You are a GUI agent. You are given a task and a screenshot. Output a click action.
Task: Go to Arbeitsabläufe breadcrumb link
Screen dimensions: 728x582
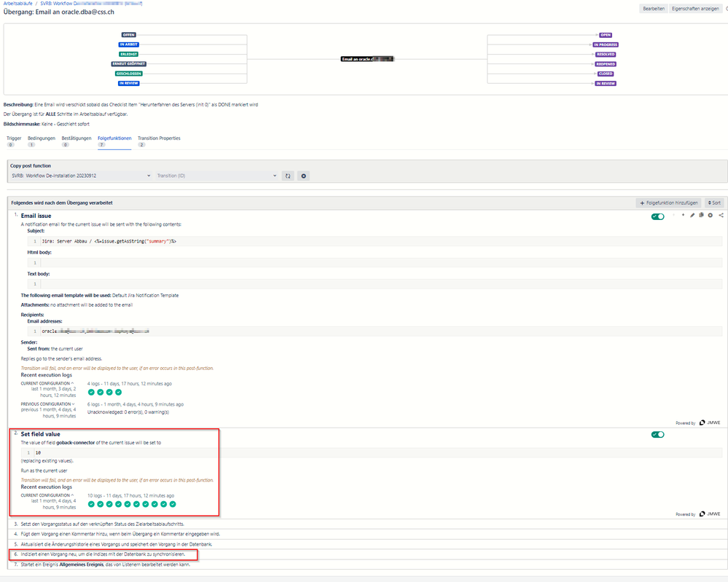(18, 3)
